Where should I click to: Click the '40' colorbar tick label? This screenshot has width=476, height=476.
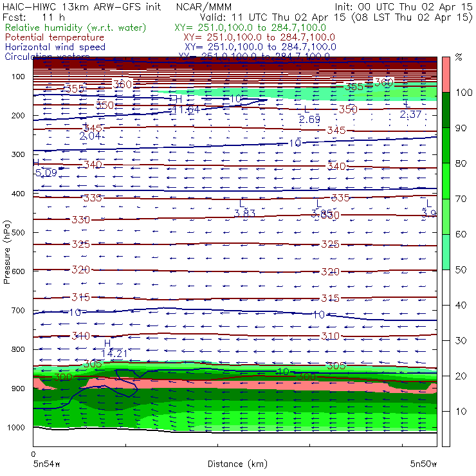(x=461, y=305)
